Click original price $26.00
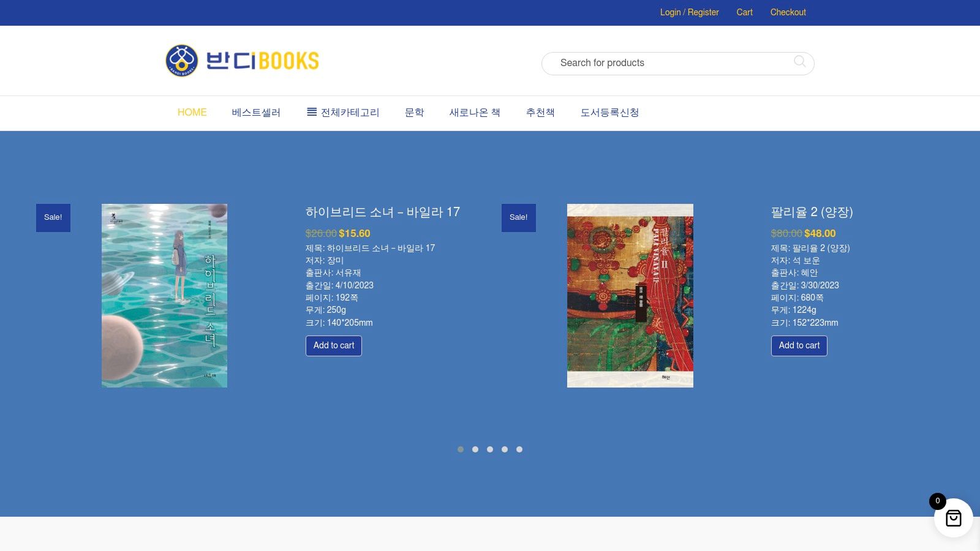The width and height of the screenshot is (980, 551). (x=321, y=233)
